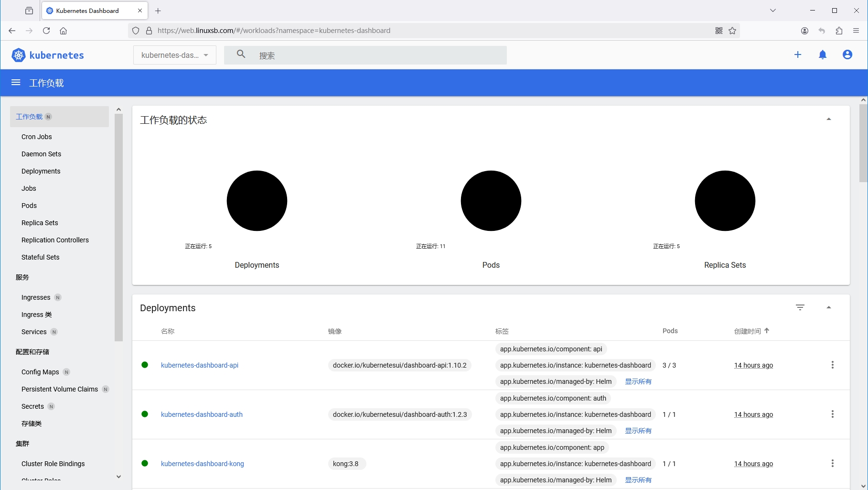Focus the search input field
Screen dimensions: 868x490
point(365,55)
